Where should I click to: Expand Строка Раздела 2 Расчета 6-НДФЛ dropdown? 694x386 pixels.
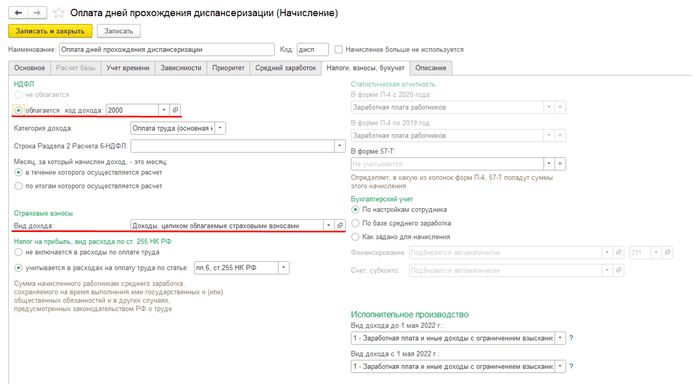[339, 146]
